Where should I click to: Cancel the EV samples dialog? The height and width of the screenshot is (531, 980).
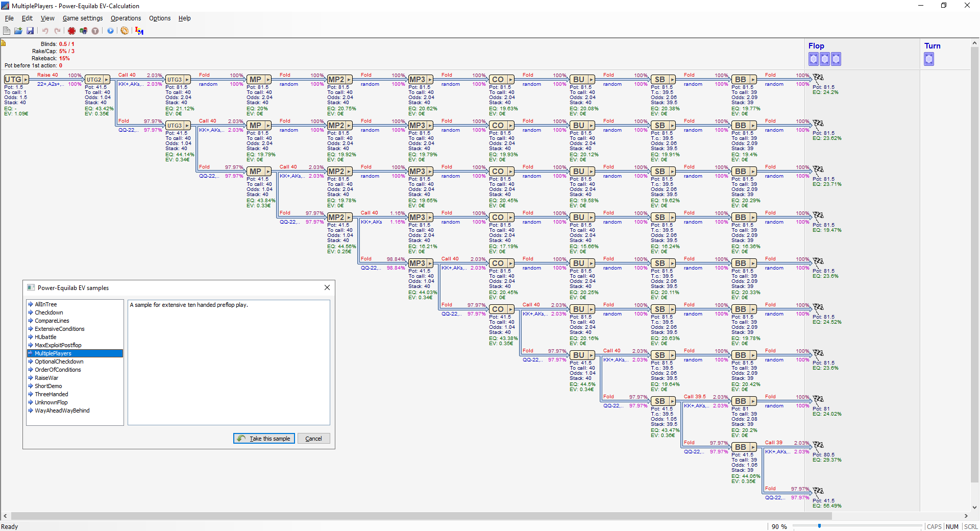[313, 439]
